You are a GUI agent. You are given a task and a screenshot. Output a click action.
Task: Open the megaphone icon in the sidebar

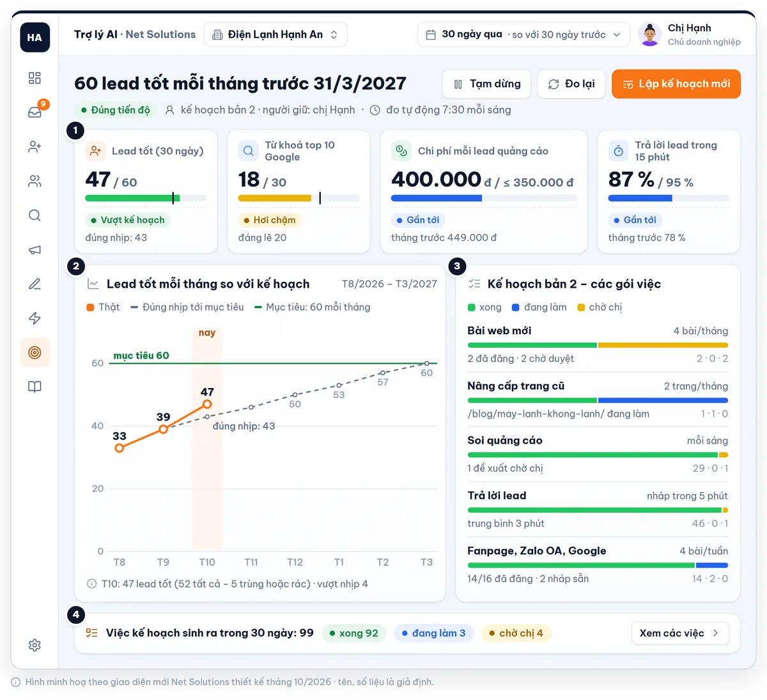click(x=35, y=250)
